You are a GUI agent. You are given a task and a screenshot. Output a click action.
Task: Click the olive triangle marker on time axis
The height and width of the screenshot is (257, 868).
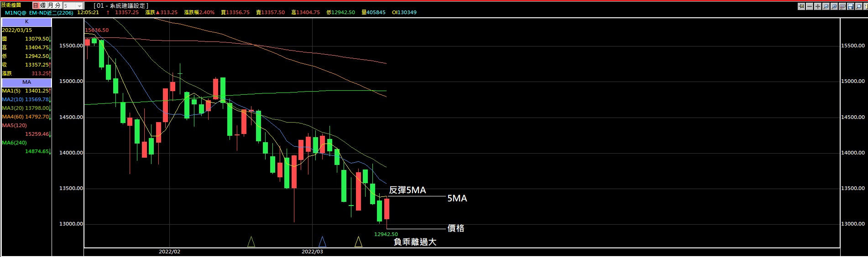click(x=251, y=242)
